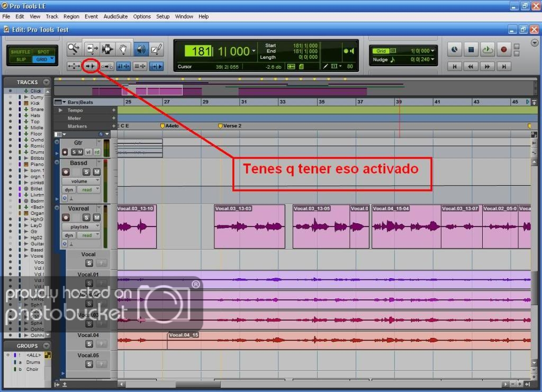This screenshot has width=542, height=392.
Task: Toggle visibility dot of Click track
Action: pyautogui.click(x=11, y=91)
